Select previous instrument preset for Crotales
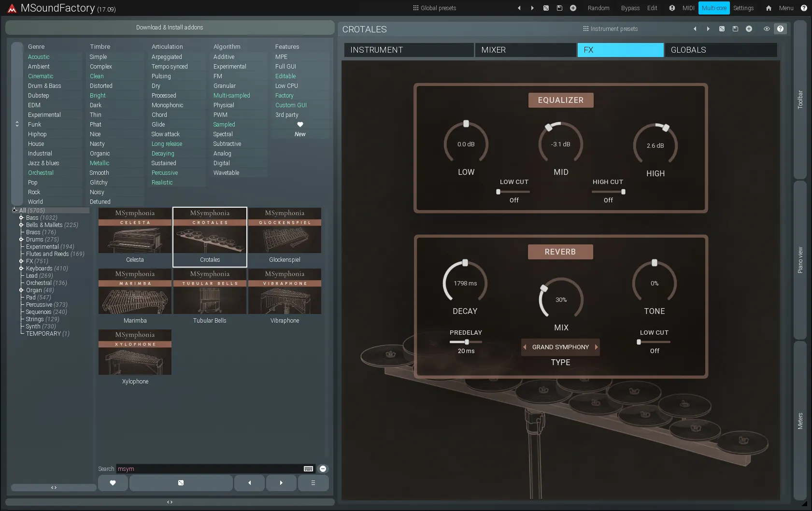Screen dimensions: 812x511 coord(695,29)
